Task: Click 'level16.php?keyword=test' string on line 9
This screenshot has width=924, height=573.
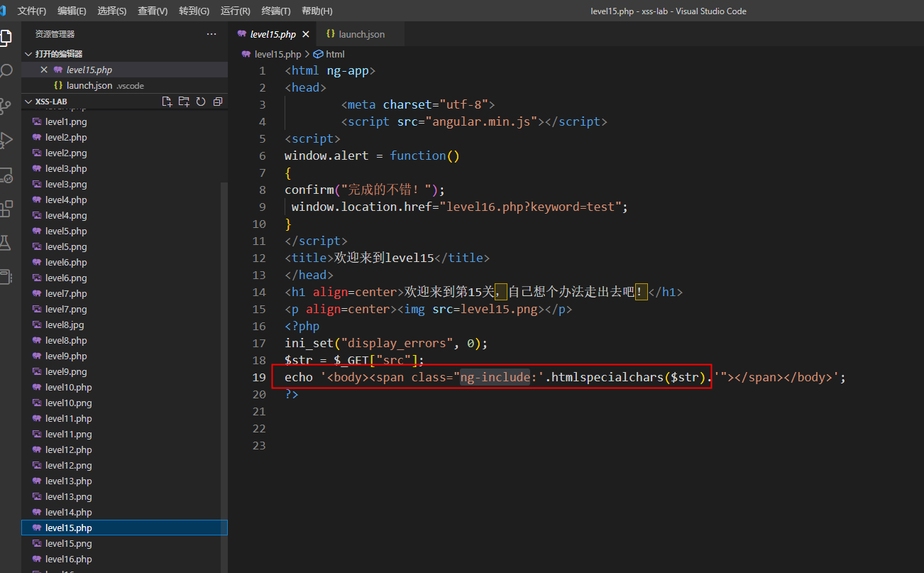Action: pyautogui.click(x=534, y=207)
